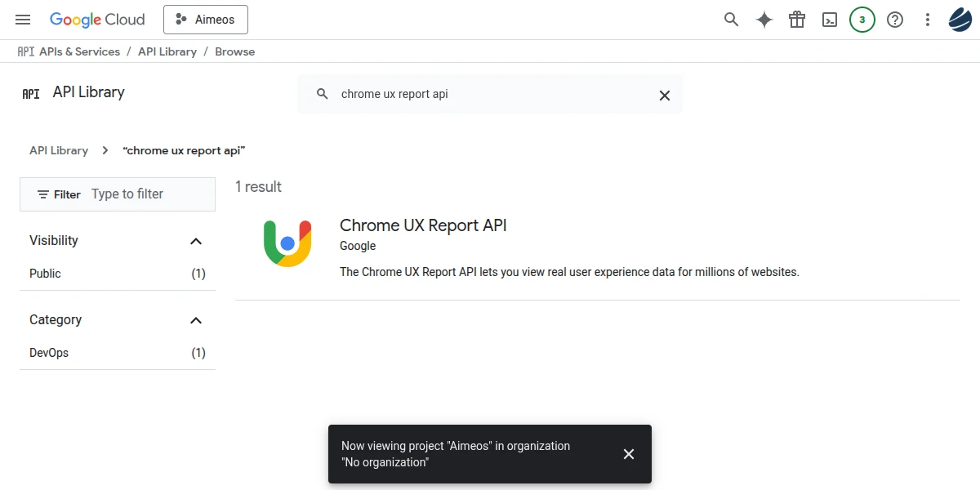The width and height of the screenshot is (980, 490).
Task: Click the search magnifier icon in top bar
Action: click(732, 20)
